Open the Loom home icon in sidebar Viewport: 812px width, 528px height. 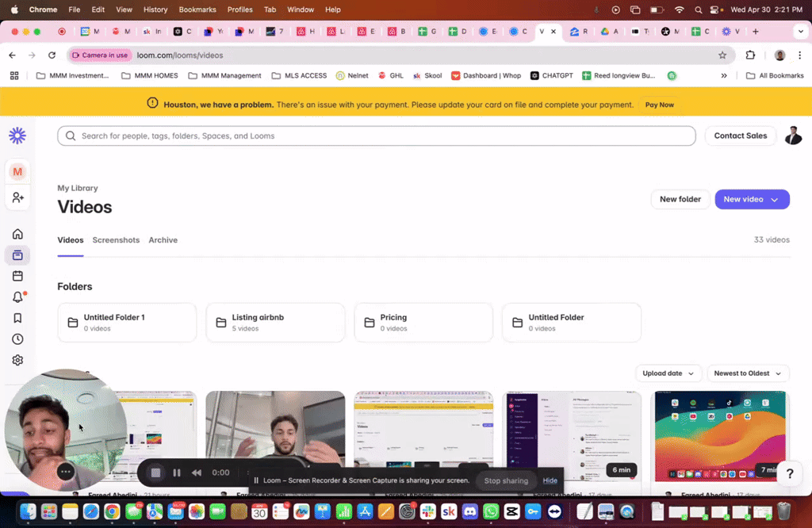point(17,234)
